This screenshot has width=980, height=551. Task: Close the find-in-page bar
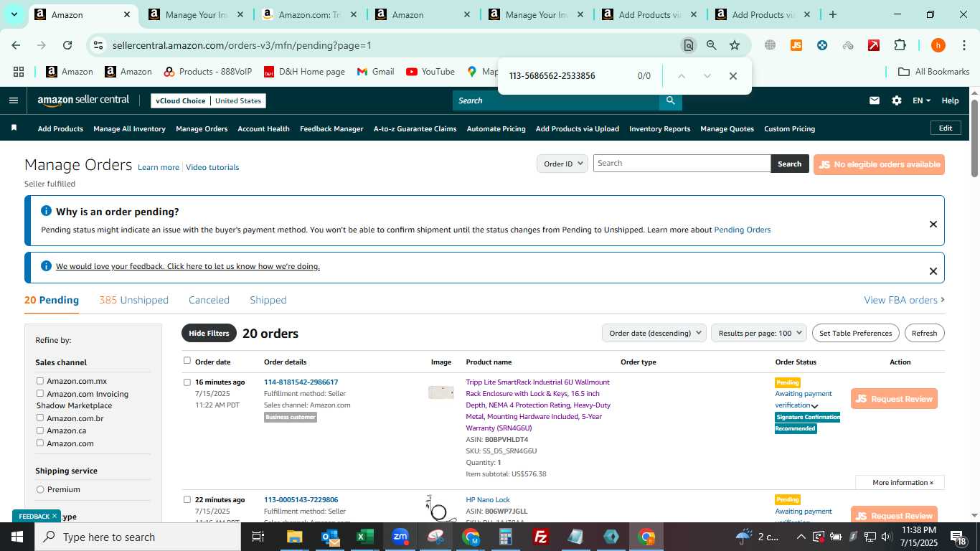click(732, 76)
